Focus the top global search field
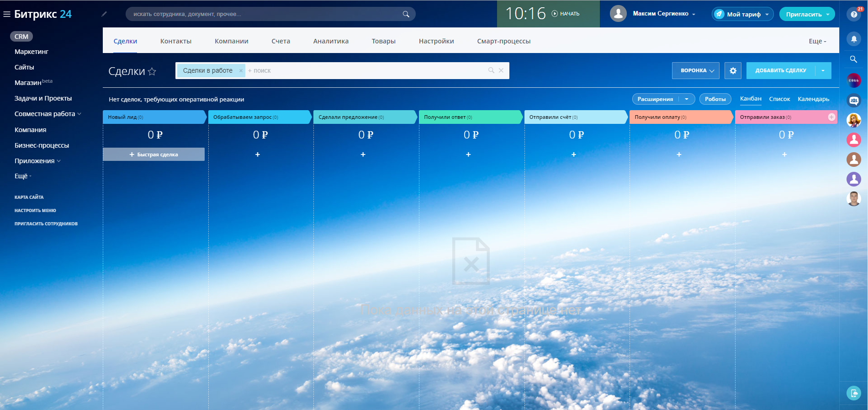Image resolution: width=868 pixels, height=410 pixels. [265, 14]
